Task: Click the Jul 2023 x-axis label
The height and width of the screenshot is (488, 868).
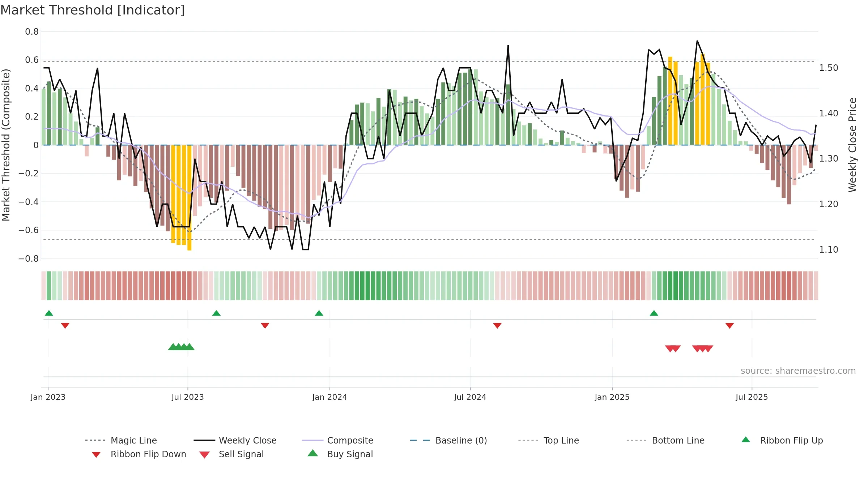Action: (x=188, y=397)
